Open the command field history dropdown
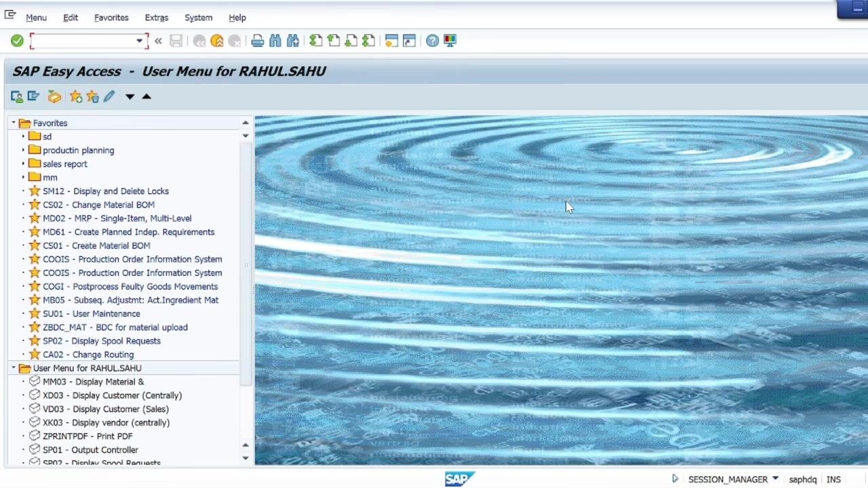 [x=139, y=41]
